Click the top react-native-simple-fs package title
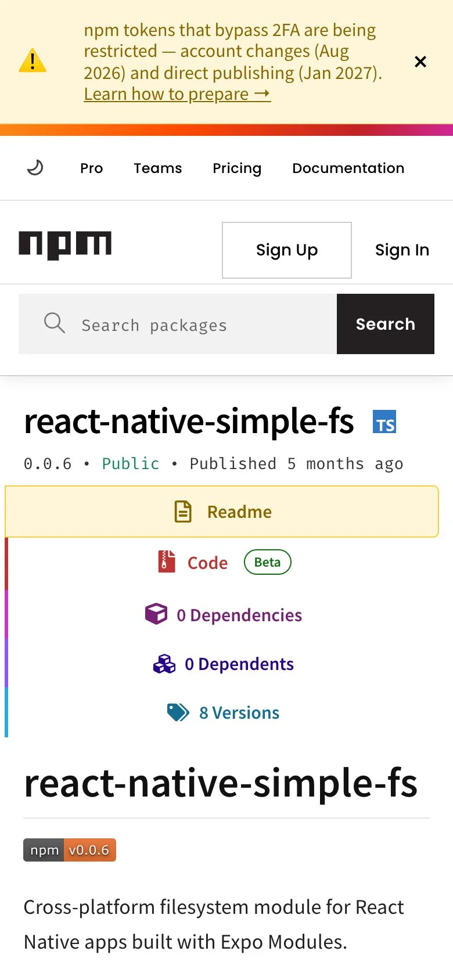Screen dimensions: 453x980 pos(189,421)
